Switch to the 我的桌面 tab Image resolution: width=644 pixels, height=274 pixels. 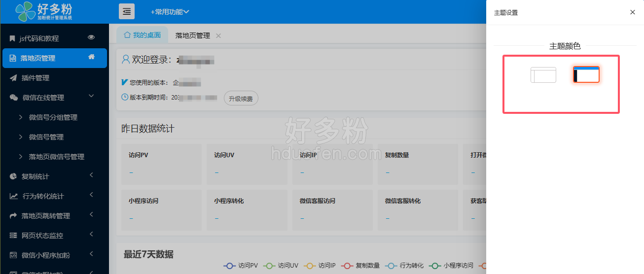point(142,35)
